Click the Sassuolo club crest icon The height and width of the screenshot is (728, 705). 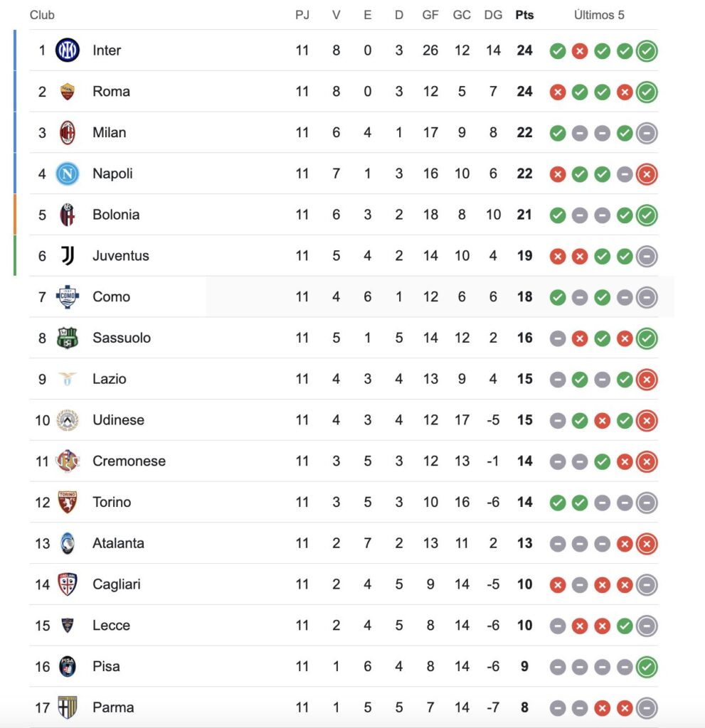point(68,338)
